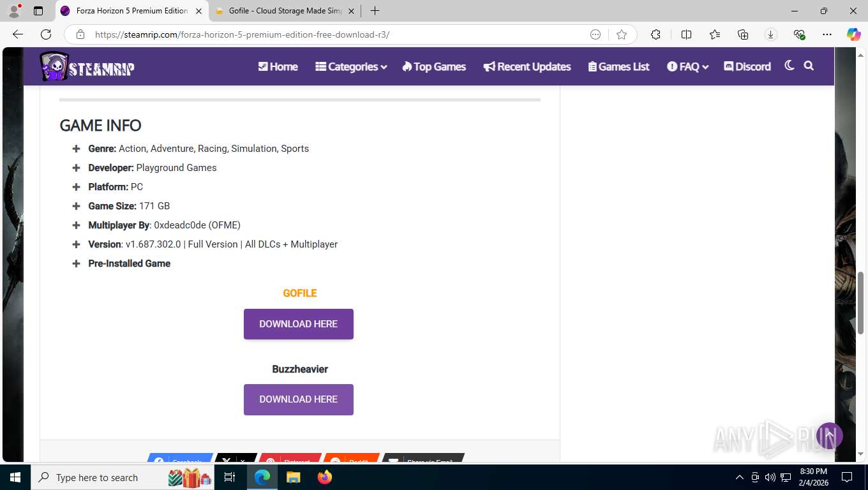Open Task View on taskbar
This screenshot has width=868, height=490.
click(x=230, y=477)
